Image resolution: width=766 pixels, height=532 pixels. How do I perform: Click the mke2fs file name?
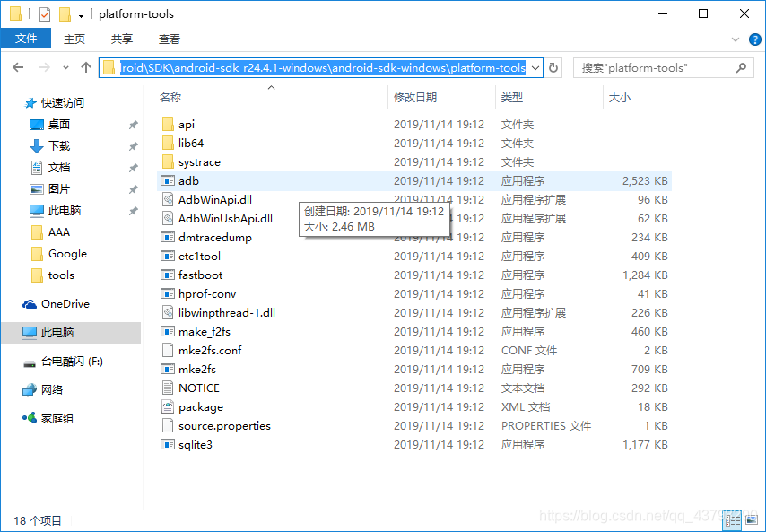click(197, 370)
